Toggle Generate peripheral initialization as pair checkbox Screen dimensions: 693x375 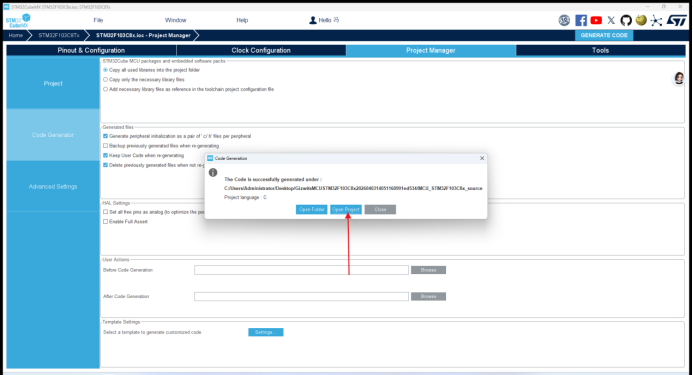[x=105, y=136]
